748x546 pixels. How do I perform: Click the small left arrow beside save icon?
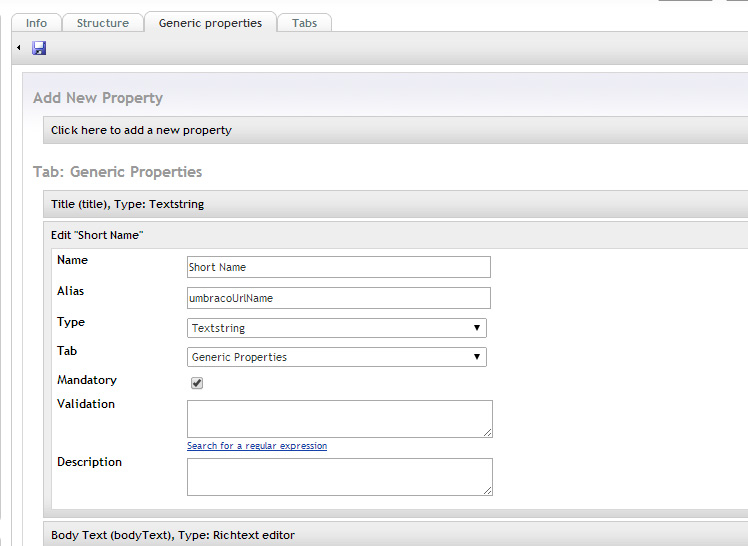[19, 48]
